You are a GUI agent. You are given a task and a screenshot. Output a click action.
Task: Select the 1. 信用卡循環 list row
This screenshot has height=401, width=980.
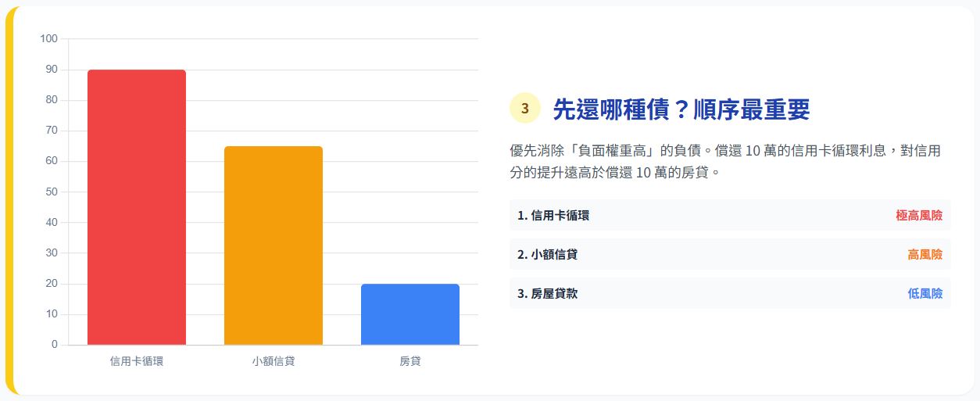click(730, 215)
